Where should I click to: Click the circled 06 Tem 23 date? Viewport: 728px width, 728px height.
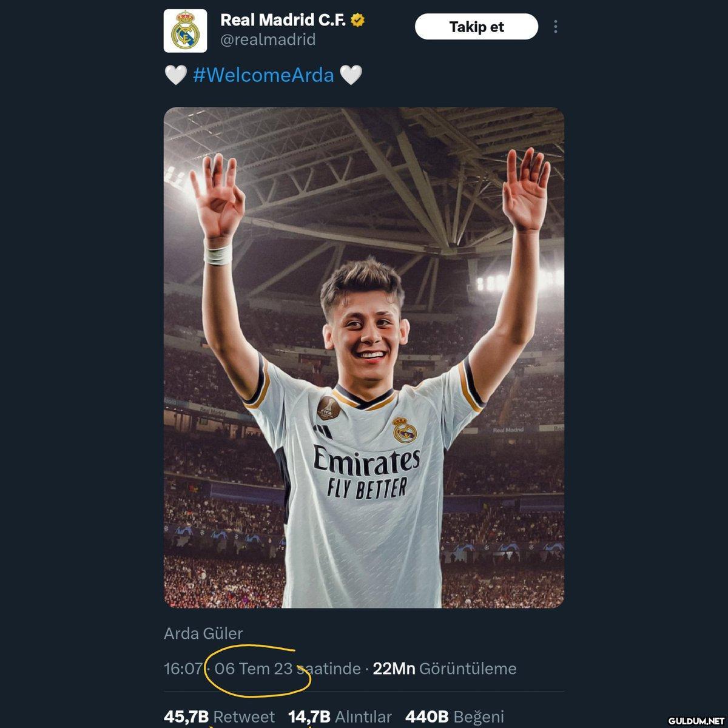tap(254, 669)
